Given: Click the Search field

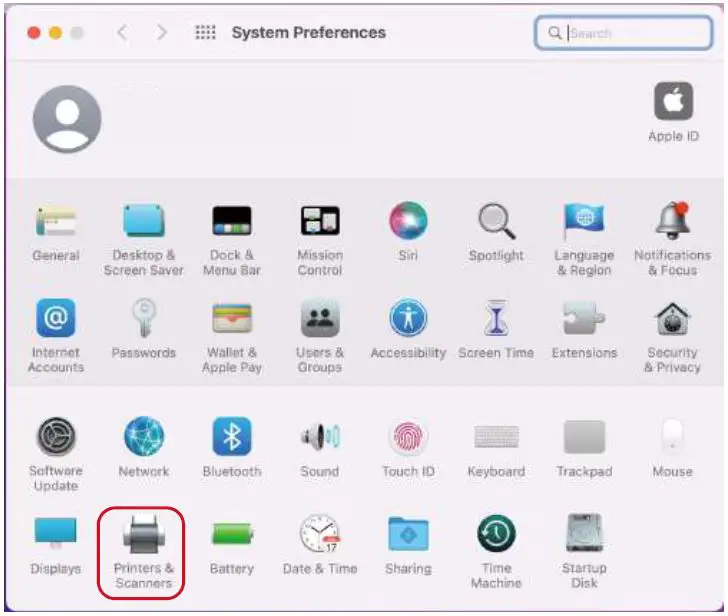Looking at the screenshot, I should tap(624, 33).
